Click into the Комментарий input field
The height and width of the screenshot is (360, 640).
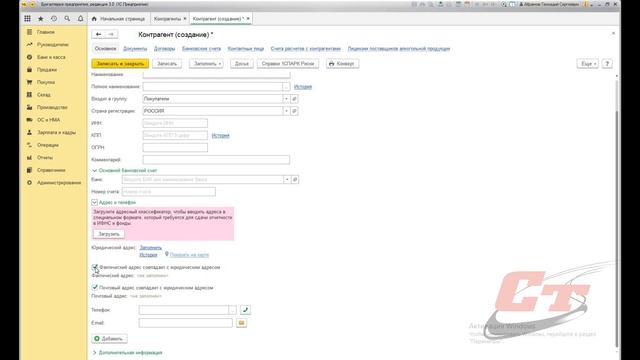[x=216, y=160]
